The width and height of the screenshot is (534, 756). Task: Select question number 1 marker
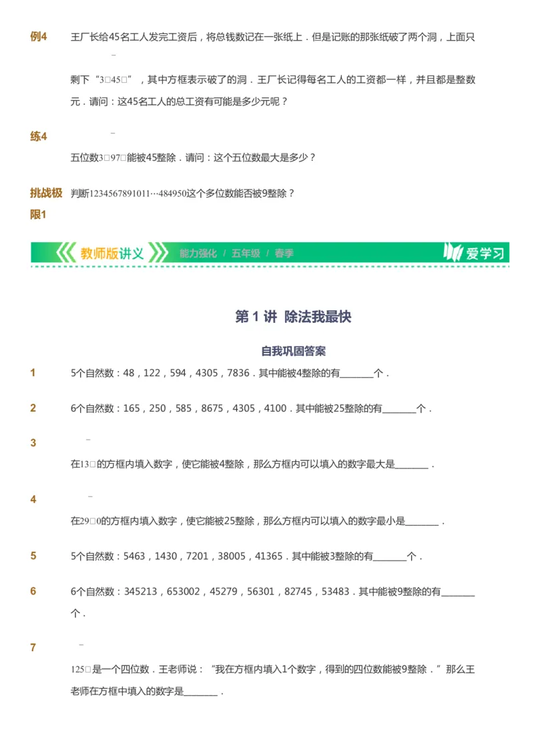click(x=32, y=373)
